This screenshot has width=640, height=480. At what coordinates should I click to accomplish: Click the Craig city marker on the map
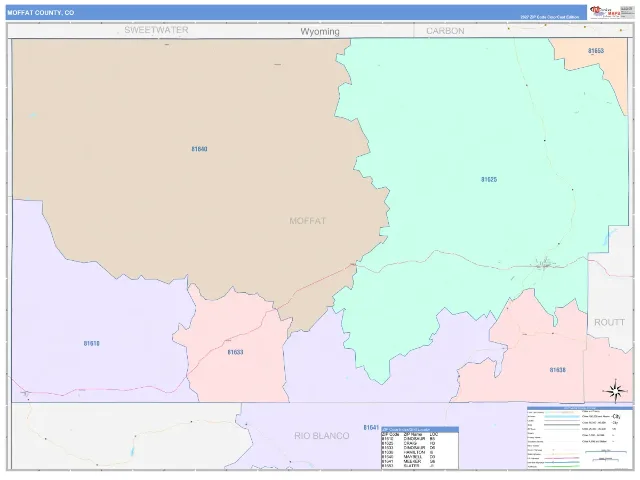pos(544,264)
